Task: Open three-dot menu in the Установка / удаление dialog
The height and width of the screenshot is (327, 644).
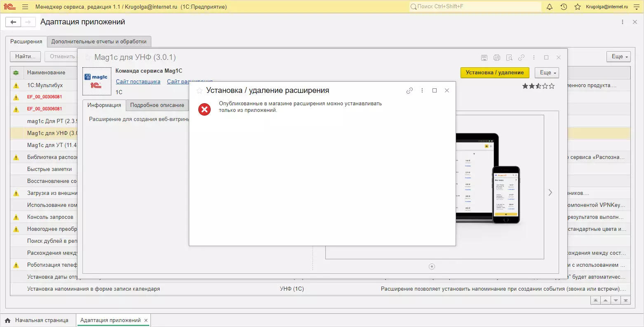Action: point(422,91)
